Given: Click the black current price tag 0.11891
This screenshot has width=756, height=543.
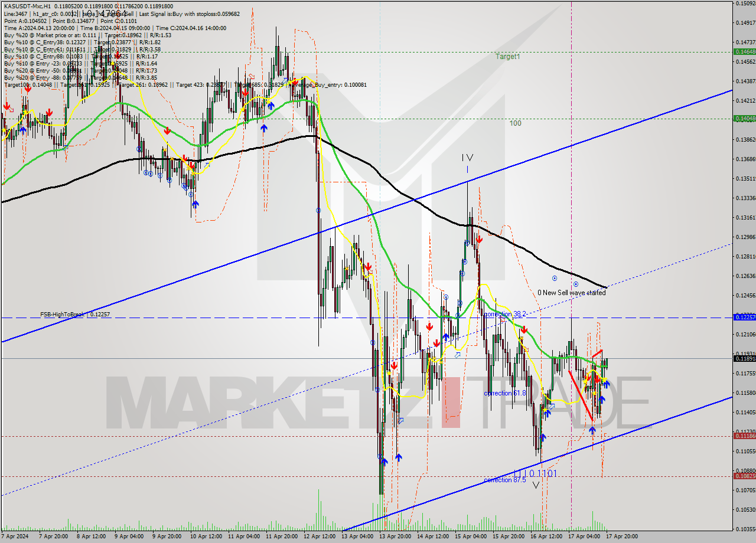Looking at the screenshot, I should point(744,358).
